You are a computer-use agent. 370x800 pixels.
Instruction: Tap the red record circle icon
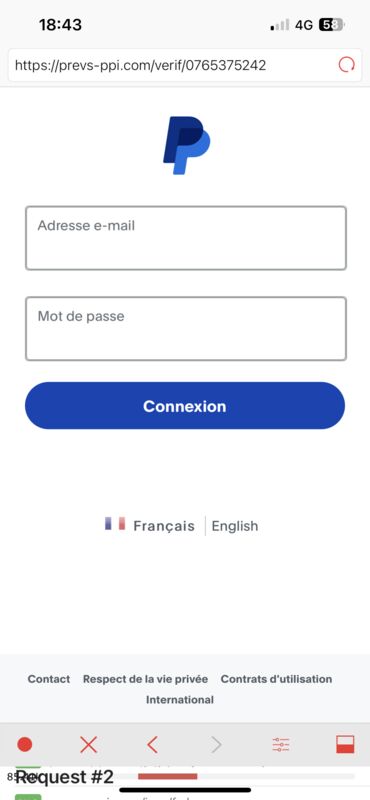coord(24,745)
